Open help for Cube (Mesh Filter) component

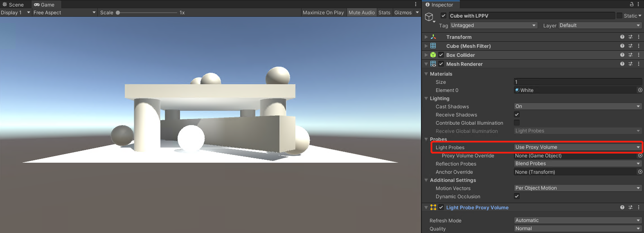point(622,46)
